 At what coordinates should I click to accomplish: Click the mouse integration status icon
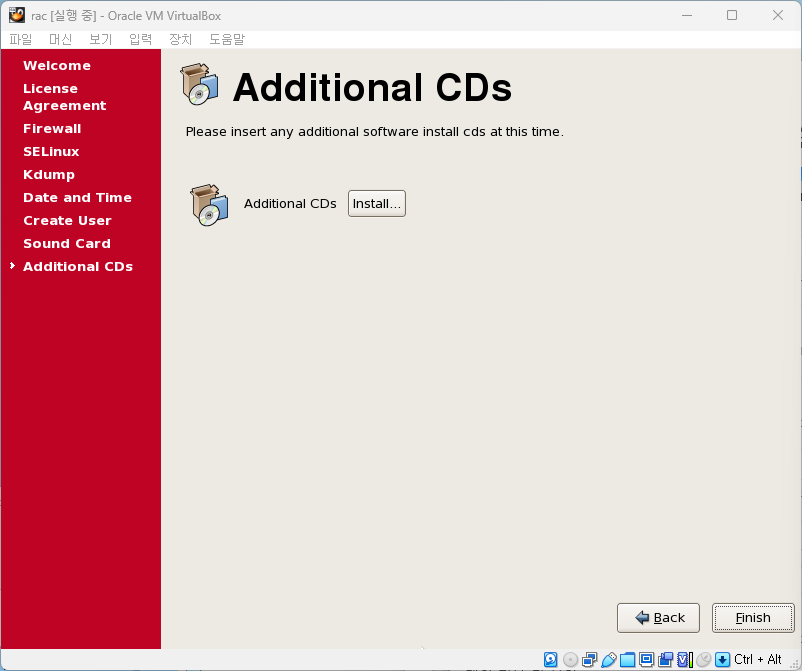click(x=704, y=660)
